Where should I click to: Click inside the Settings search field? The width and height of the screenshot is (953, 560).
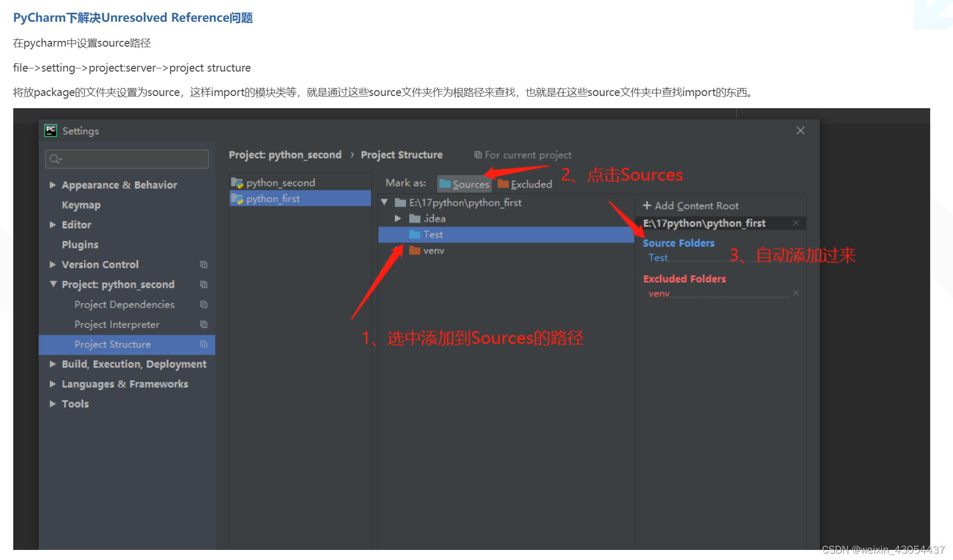[x=127, y=159]
